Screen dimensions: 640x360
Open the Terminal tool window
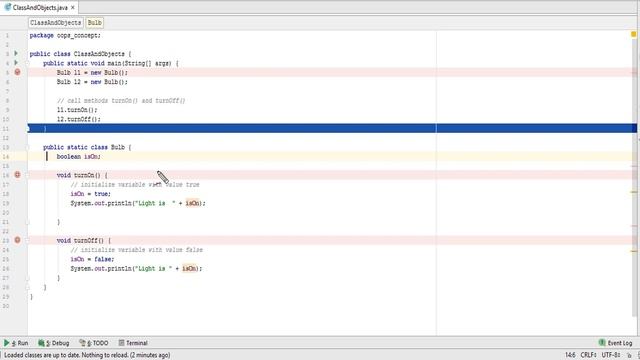[133, 343]
